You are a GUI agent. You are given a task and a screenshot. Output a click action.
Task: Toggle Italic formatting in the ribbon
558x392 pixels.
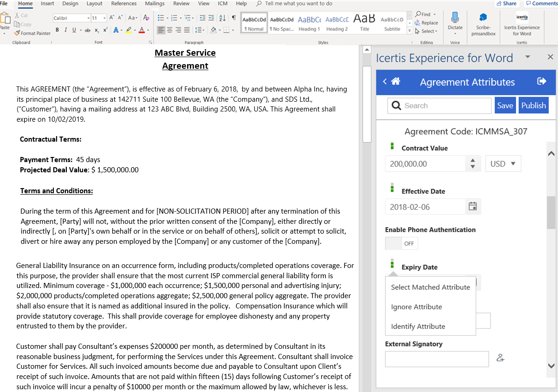point(65,30)
